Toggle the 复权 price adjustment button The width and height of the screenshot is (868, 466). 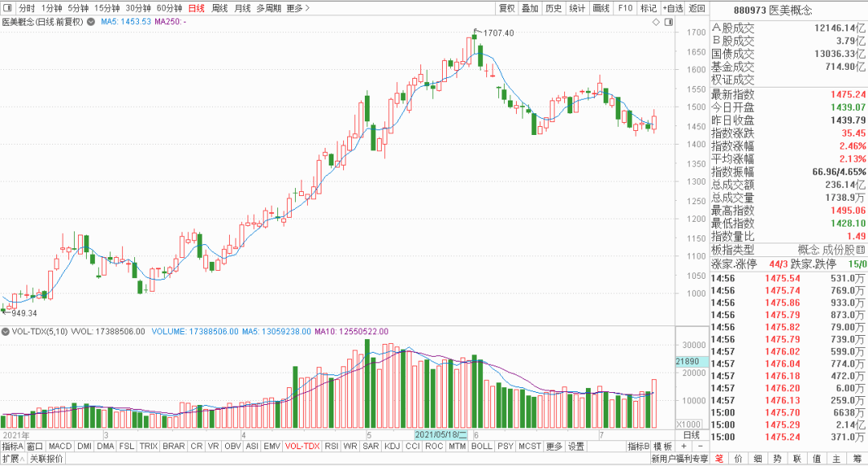tap(506, 8)
